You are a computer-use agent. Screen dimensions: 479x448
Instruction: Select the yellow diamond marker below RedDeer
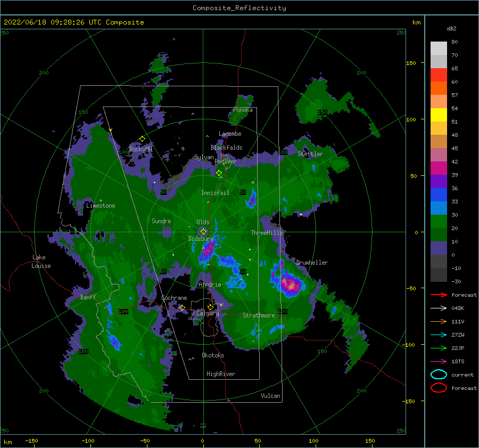[219, 173]
